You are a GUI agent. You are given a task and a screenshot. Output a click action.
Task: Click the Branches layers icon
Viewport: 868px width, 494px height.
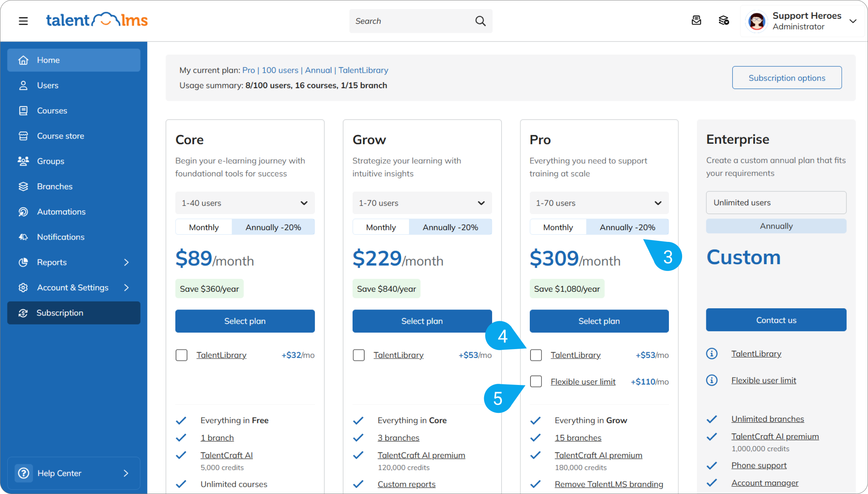(x=23, y=186)
